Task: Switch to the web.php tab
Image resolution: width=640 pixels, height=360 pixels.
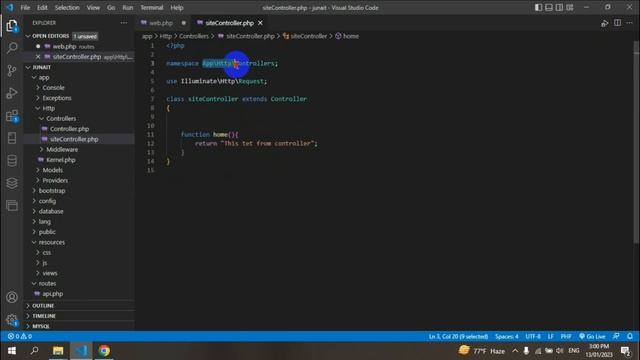Action: point(161,23)
